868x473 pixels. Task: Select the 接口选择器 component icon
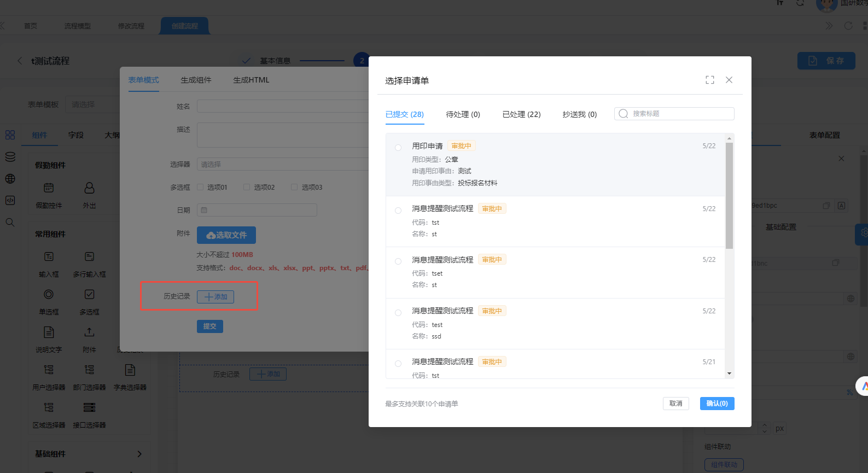[x=89, y=407]
